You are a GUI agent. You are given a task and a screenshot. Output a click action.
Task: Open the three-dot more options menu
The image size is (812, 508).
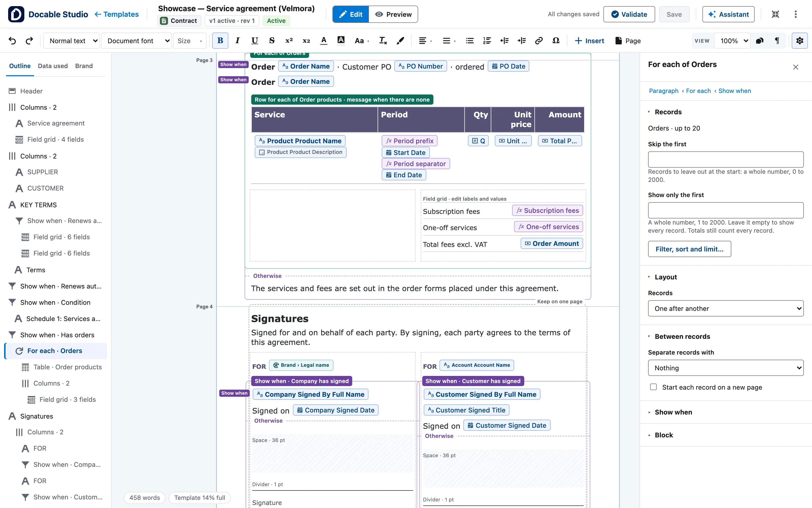point(796,14)
